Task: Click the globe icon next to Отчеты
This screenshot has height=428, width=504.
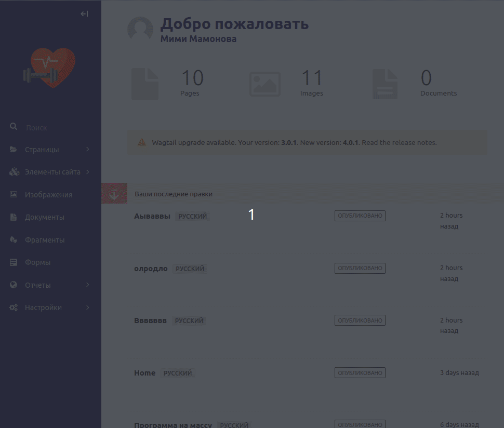Action: (x=13, y=285)
